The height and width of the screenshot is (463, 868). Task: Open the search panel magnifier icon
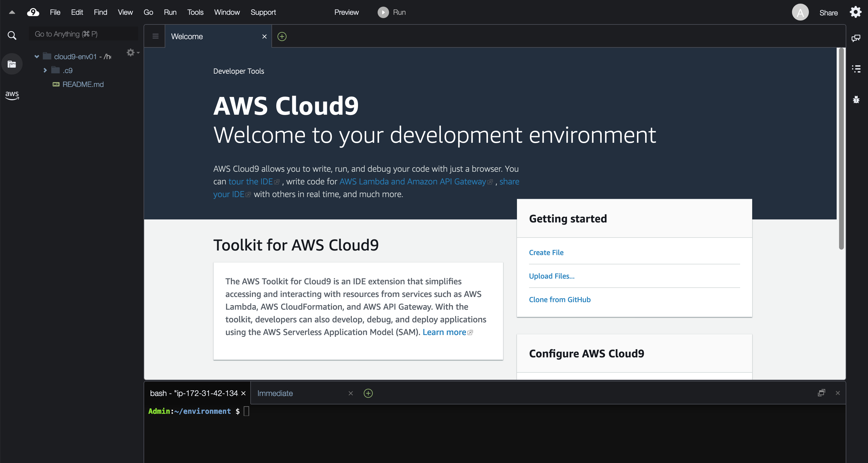click(12, 35)
